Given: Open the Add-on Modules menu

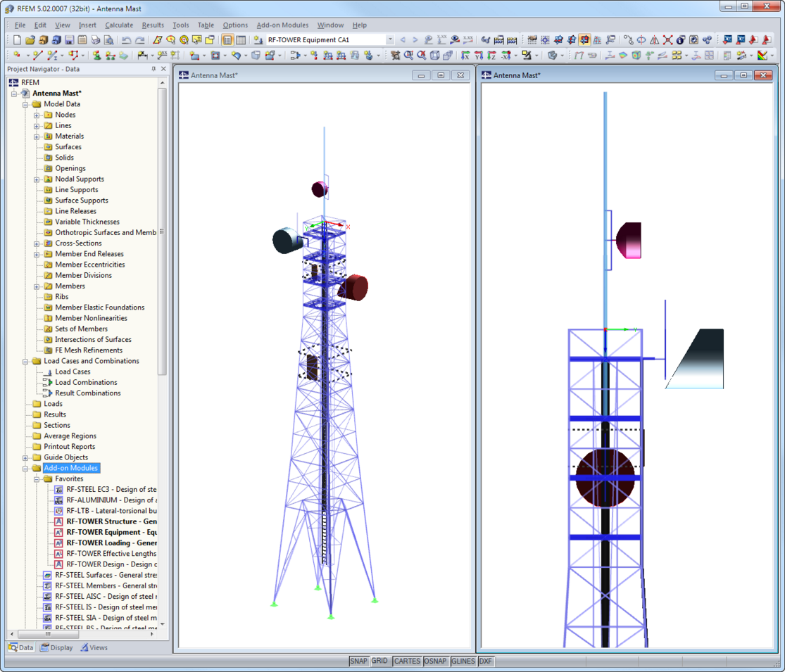Looking at the screenshot, I should (x=282, y=25).
